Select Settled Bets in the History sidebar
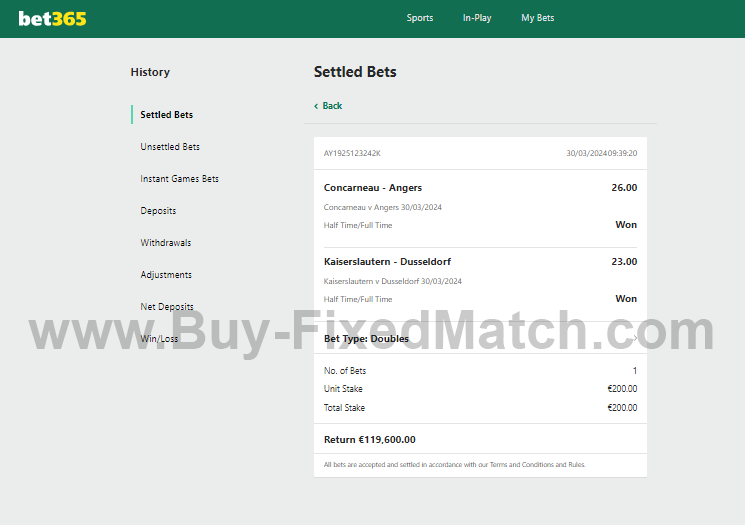This screenshot has height=525, width=745. [167, 115]
